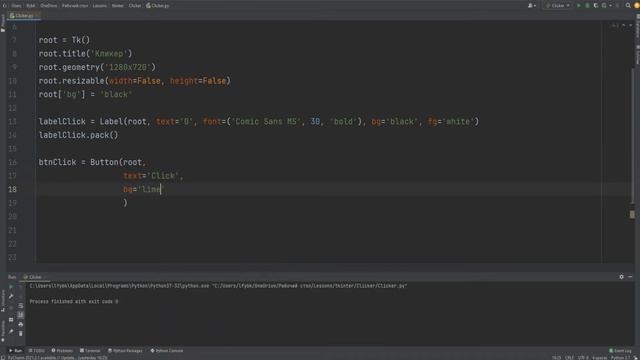Open the Clicker run configuration dropdown
Viewport: 640px width, 360px height.
[558, 5]
